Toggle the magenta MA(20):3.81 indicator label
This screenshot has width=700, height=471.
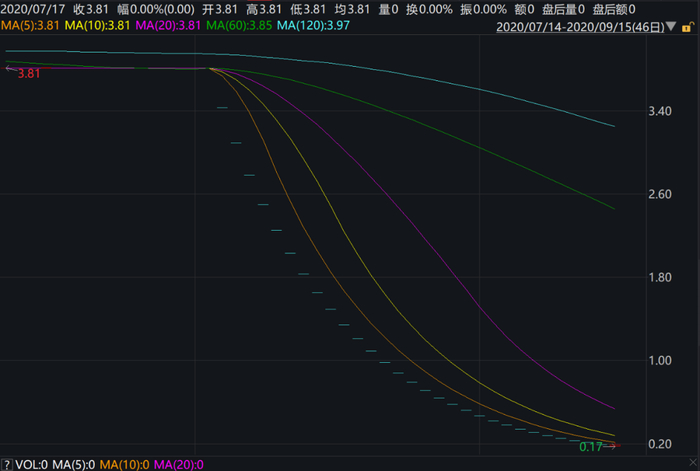click(x=168, y=25)
